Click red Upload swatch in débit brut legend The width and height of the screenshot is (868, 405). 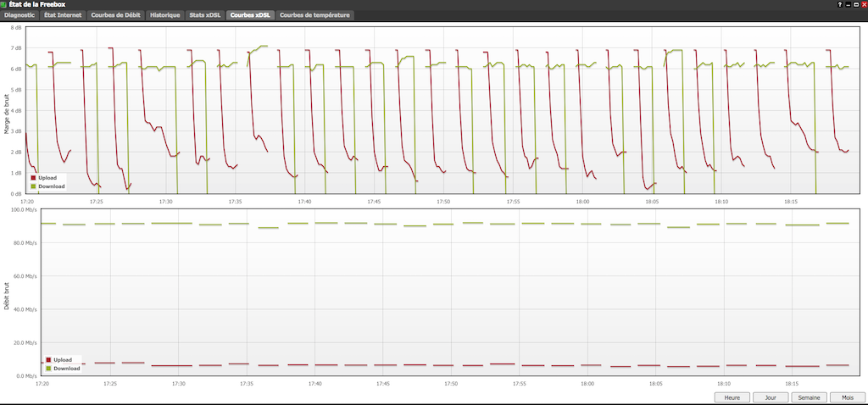click(x=48, y=360)
